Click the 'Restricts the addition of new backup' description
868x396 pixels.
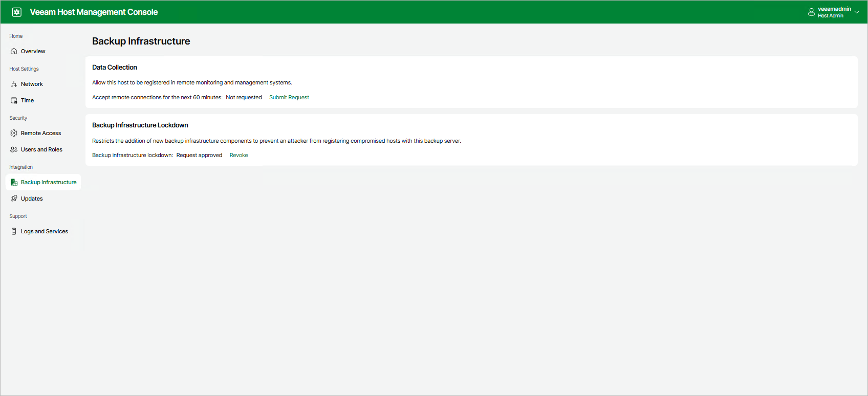276,141
